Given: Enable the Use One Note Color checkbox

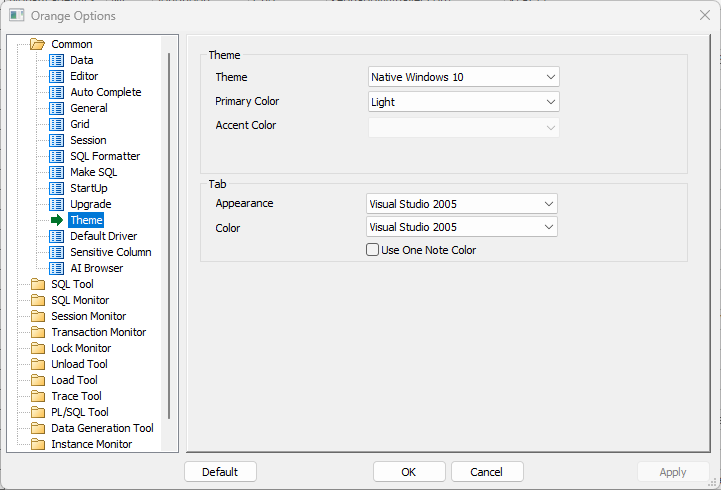Looking at the screenshot, I should pos(373,250).
